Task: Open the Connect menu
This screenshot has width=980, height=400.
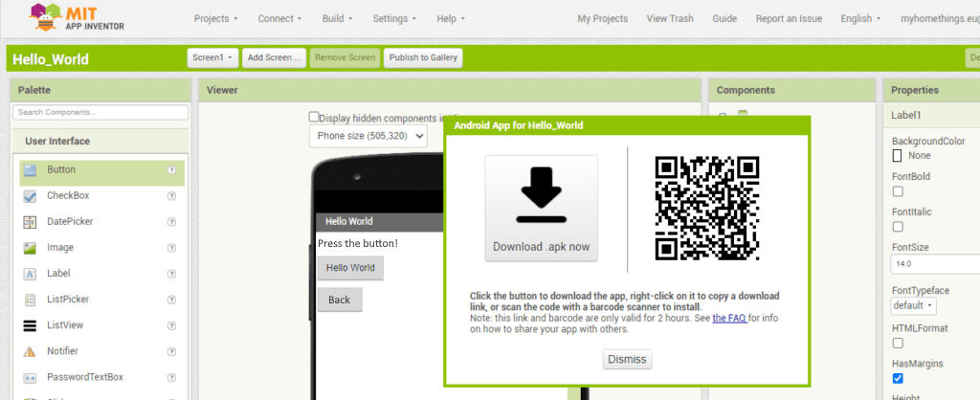Action: point(279,19)
